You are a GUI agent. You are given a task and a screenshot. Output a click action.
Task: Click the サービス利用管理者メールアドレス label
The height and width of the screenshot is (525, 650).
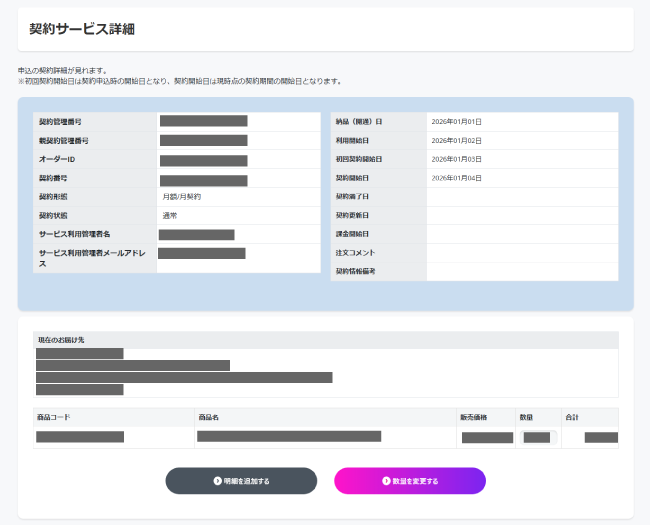[x=92, y=258]
